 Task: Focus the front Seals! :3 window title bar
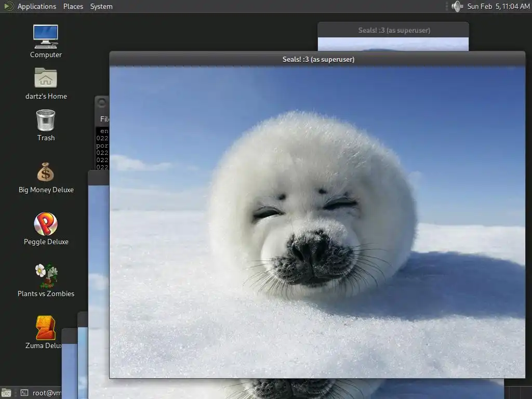[318, 59]
